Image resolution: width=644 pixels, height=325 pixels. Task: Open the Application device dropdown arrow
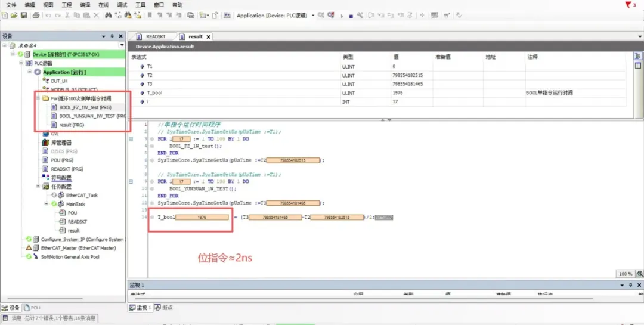[313, 16]
